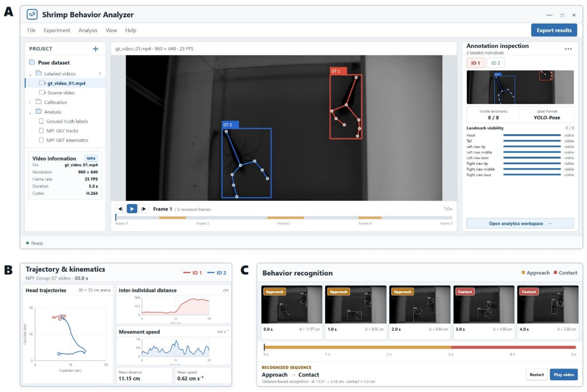This screenshot has width=587, height=392.
Task: Open the Experiment menu
Action: click(57, 30)
